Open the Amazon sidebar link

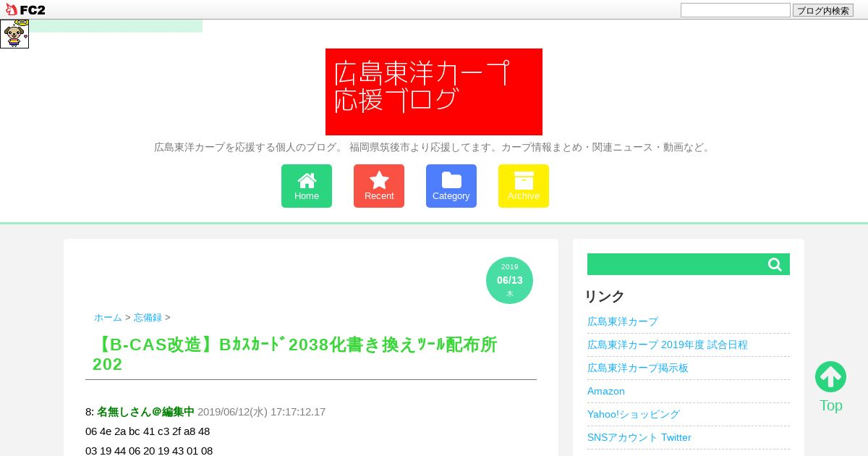point(606,391)
